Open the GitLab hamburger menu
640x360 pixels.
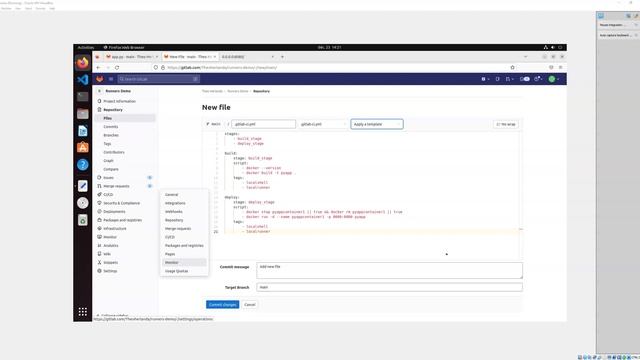[111, 79]
